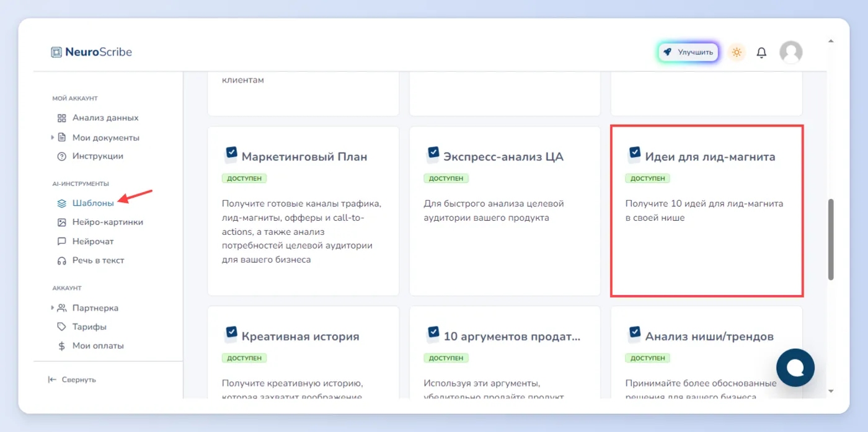Open Анализ ниши/трендов template title
This screenshot has height=432, width=868.
pos(709,337)
